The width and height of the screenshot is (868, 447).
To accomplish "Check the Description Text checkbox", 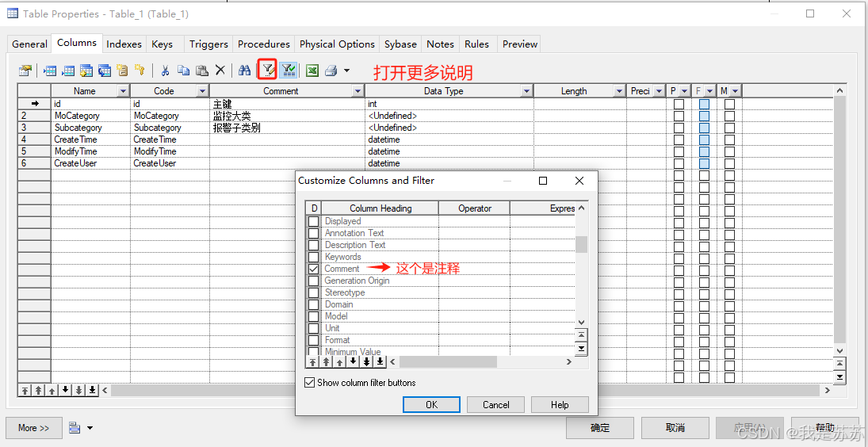I will click(313, 245).
